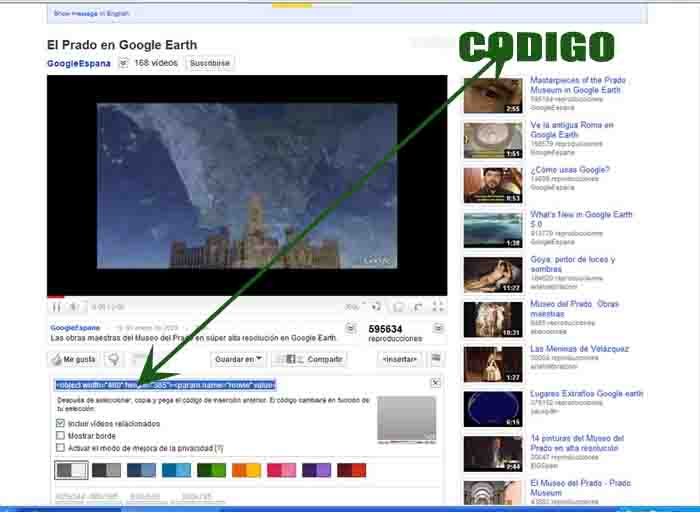
Task: Pause the video with the pause icon
Action: (x=57, y=307)
